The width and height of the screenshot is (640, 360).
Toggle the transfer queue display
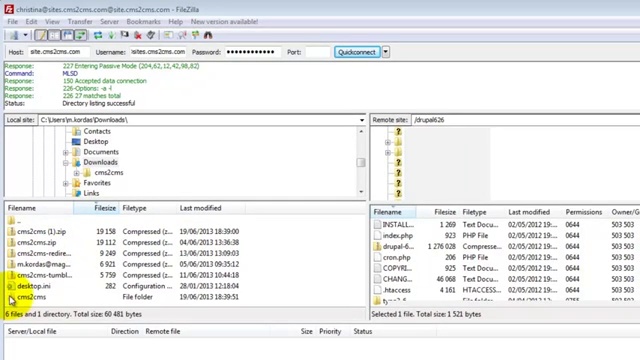pyautogui.click(x=80, y=36)
